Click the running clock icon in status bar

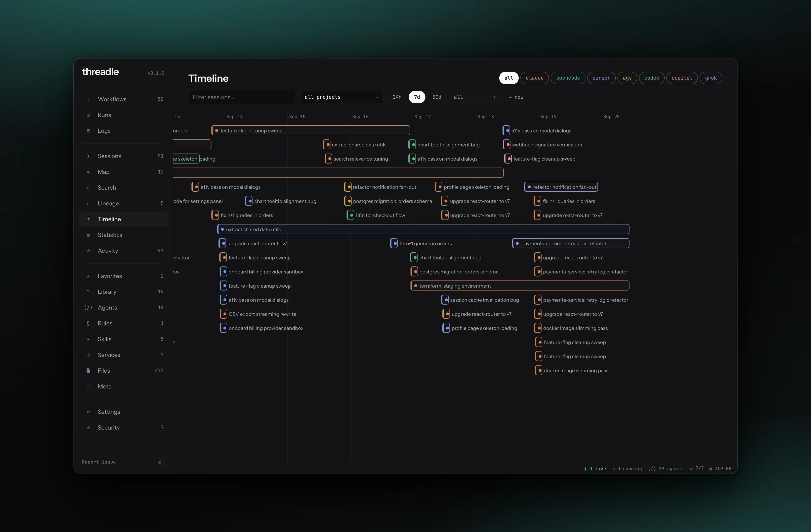613,469
